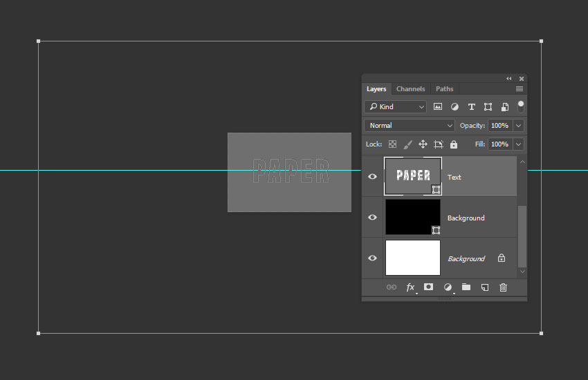Click the Opacity 100% field
This screenshot has height=380, width=588.
pyautogui.click(x=500, y=126)
